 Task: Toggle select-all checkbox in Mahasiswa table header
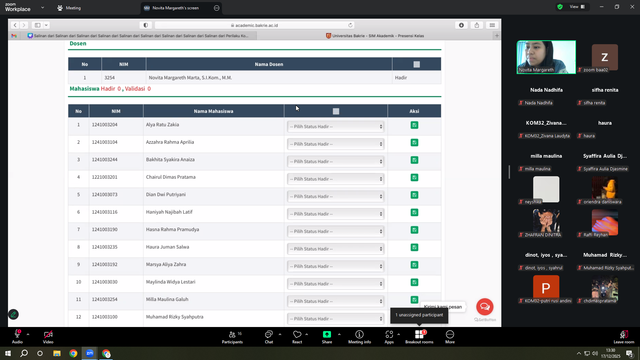tap(336, 111)
